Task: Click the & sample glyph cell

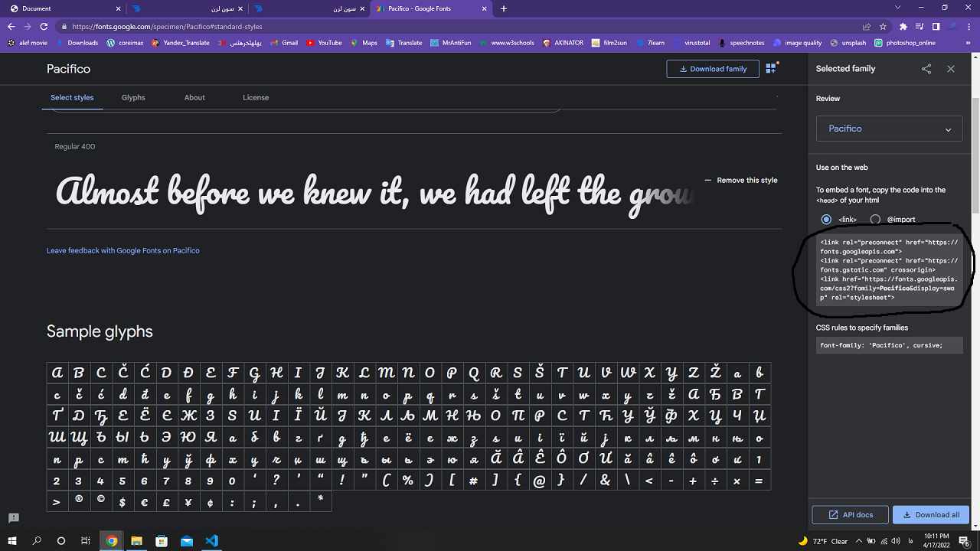Action: tap(606, 481)
